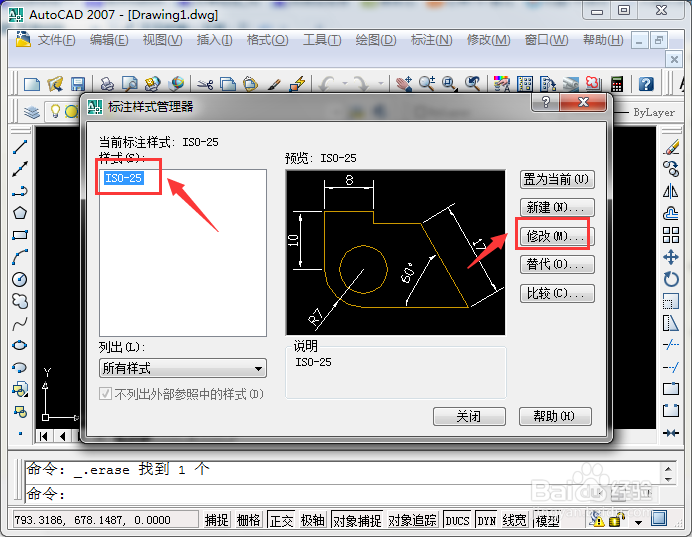Open the 编辑(E) menu
The height and width of the screenshot is (537, 692).
[109, 40]
